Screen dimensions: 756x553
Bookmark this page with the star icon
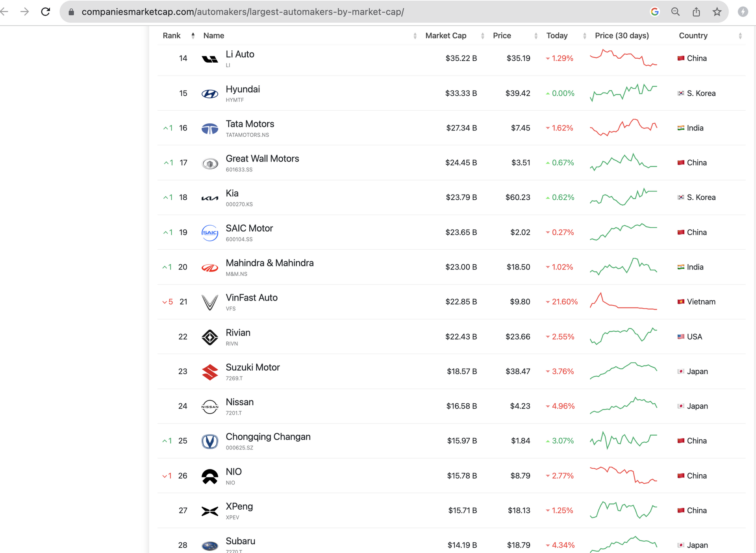click(717, 12)
